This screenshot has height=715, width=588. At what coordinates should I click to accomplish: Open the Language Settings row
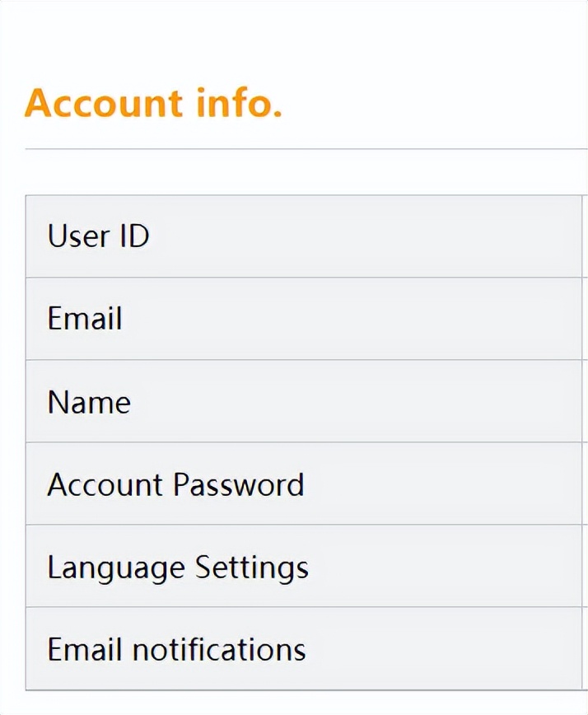click(x=178, y=568)
